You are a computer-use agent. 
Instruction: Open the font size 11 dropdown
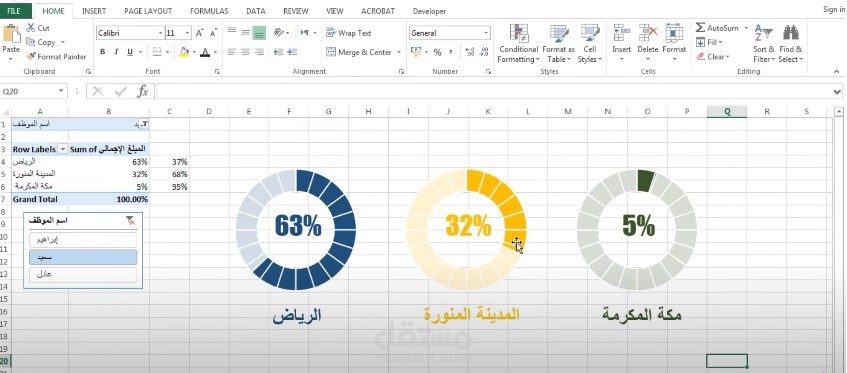[x=187, y=33]
